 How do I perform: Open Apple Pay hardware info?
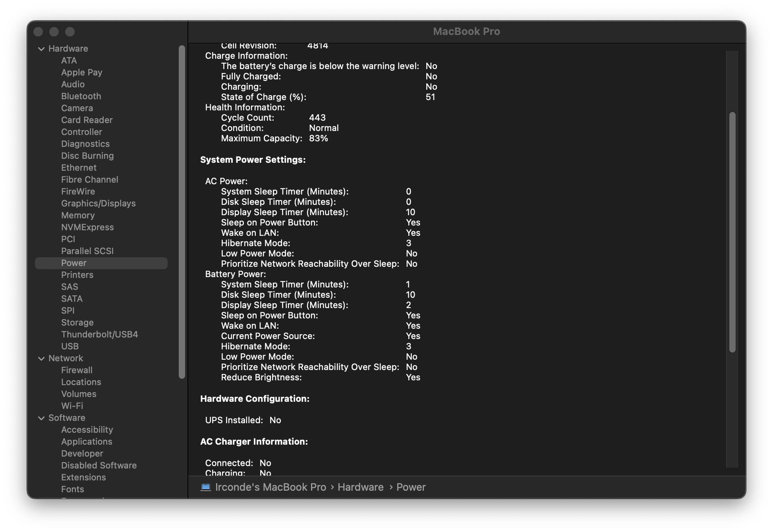82,72
